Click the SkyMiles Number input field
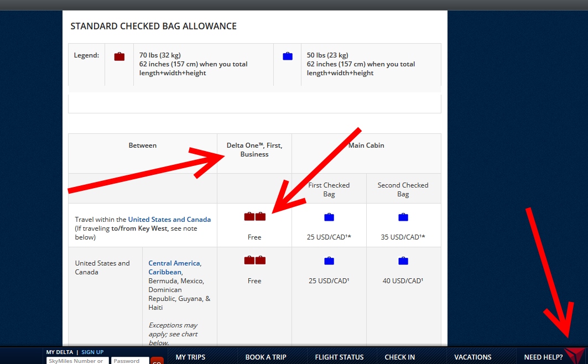 76,361
